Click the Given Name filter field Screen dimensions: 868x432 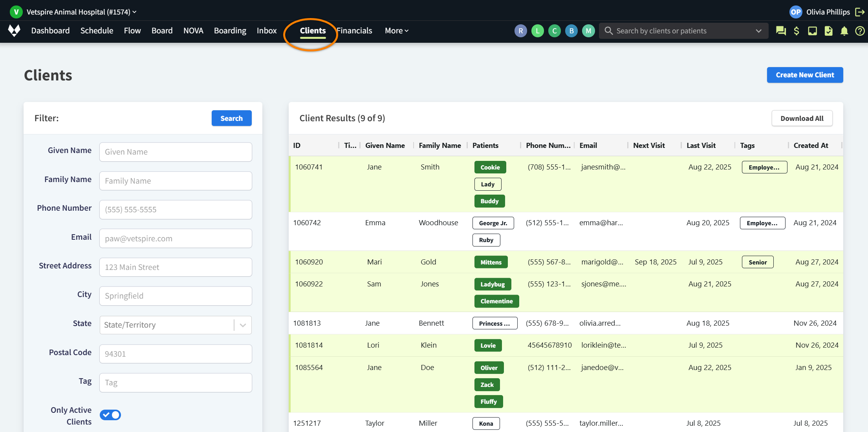tap(176, 152)
